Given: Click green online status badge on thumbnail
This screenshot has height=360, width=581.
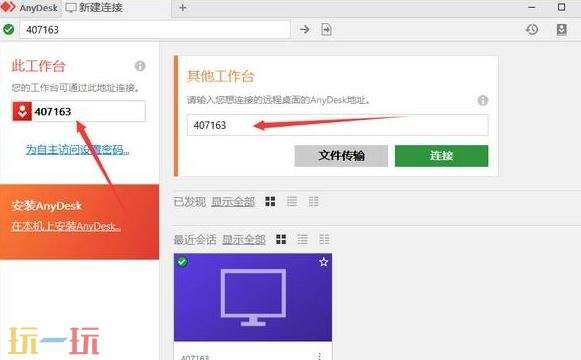Looking at the screenshot, I should coord(182,262).
